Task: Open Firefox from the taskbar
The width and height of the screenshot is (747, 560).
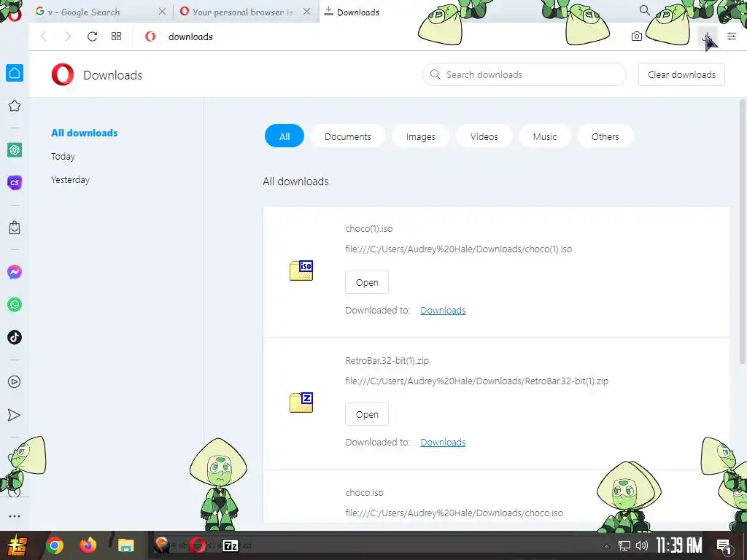Action: pyautogui.click(x=88, y=545)
